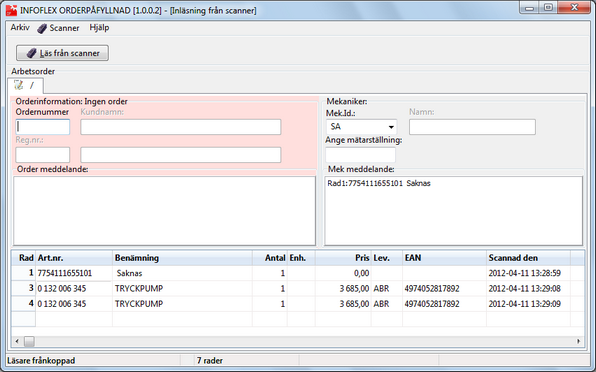Click ABR supplier cell in row 3
This screenshot has width=596, height=372.
tap(387, 288)
